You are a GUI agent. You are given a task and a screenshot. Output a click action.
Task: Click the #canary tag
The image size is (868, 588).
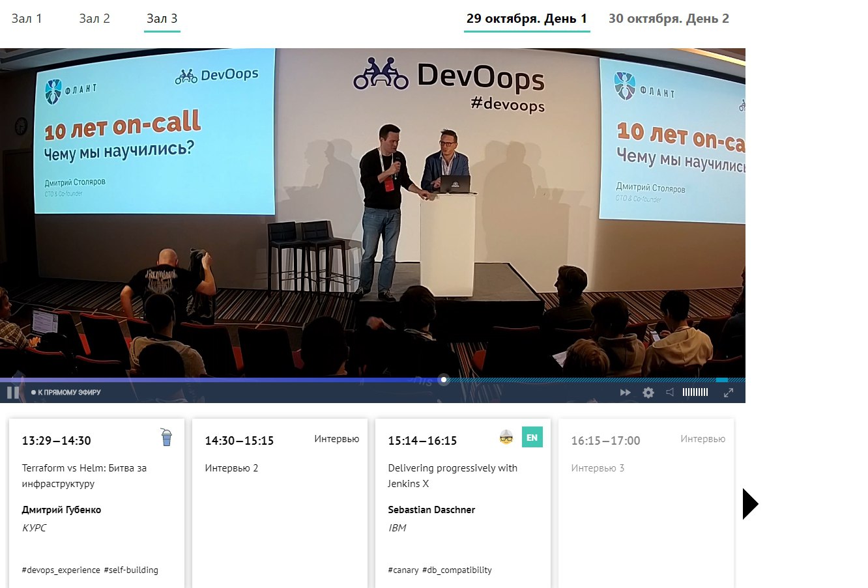(x=403, y=570)
